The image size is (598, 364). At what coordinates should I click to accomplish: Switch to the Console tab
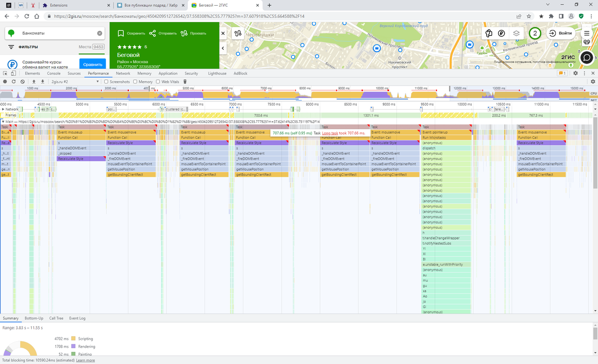[54, 73]
